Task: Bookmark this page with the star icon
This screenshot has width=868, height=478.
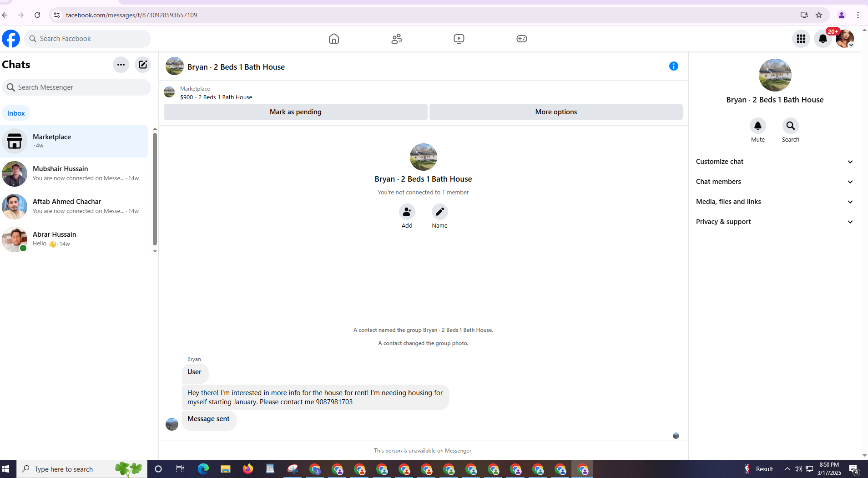Action: [819, 15]
